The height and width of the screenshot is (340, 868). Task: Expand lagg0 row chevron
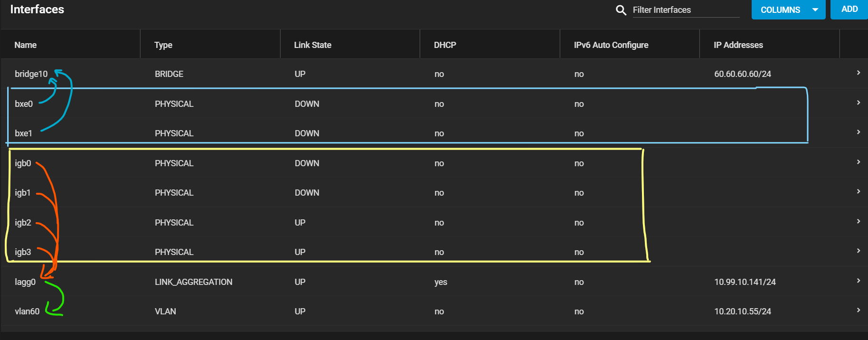(x=859, y=281)
